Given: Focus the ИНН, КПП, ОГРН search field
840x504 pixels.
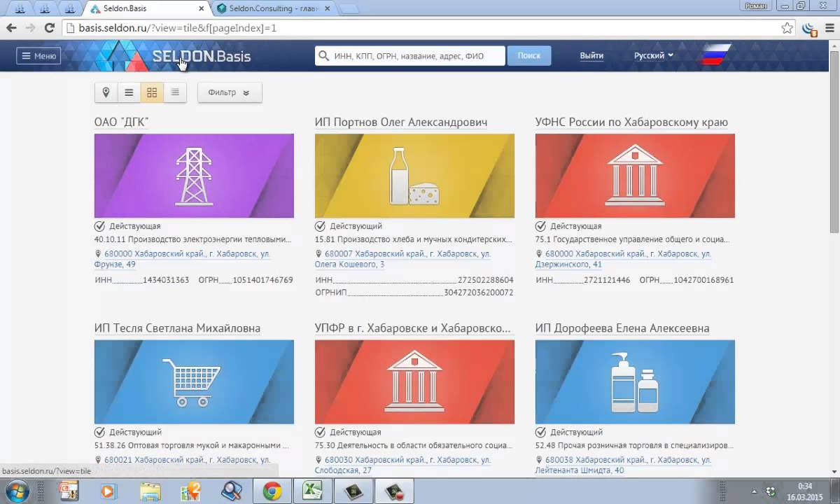Looking at the screenshot, I should pyautogui.click(x=409, y=56).
